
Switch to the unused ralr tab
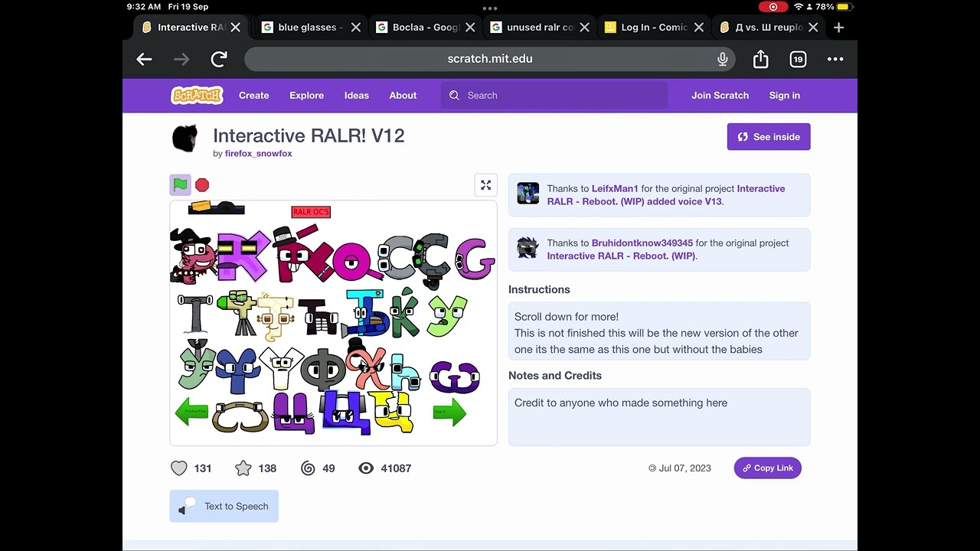(x=539, y=28)
